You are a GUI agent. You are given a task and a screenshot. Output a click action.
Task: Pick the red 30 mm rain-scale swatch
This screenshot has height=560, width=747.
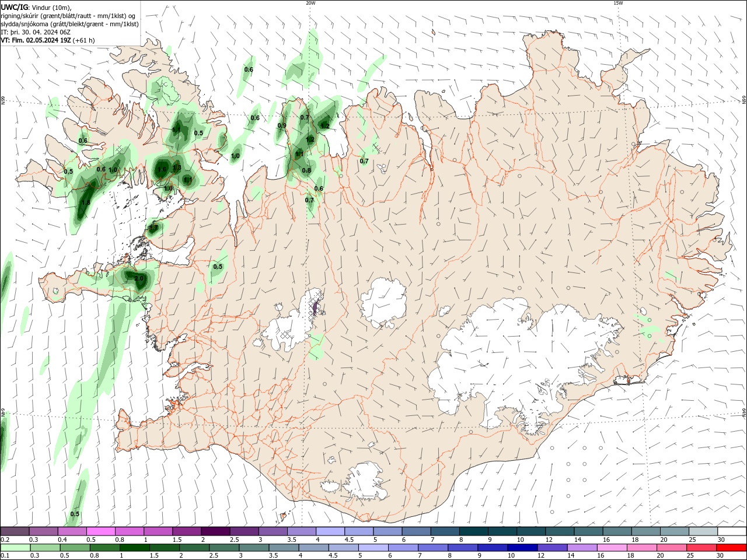731,547
